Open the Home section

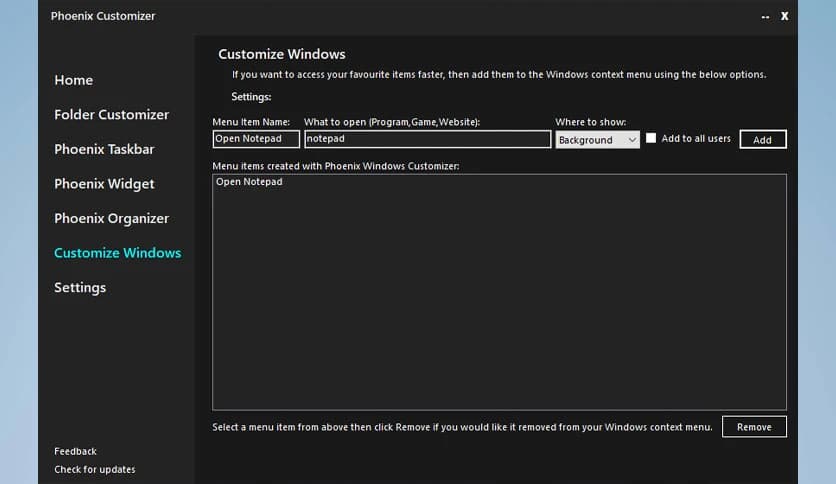74,80
